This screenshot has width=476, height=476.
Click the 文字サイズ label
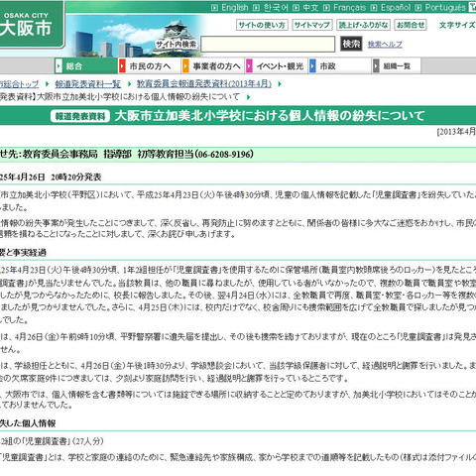tap(457, 25)
